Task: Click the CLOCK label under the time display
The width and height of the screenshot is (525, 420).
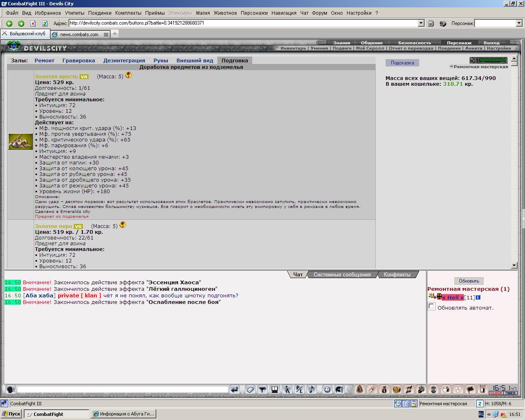Action: 496,393
